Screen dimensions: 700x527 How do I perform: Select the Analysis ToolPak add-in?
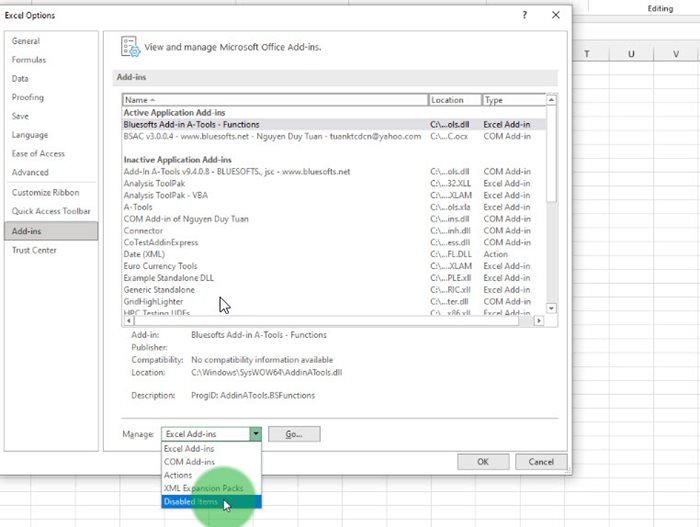(334, 184)
